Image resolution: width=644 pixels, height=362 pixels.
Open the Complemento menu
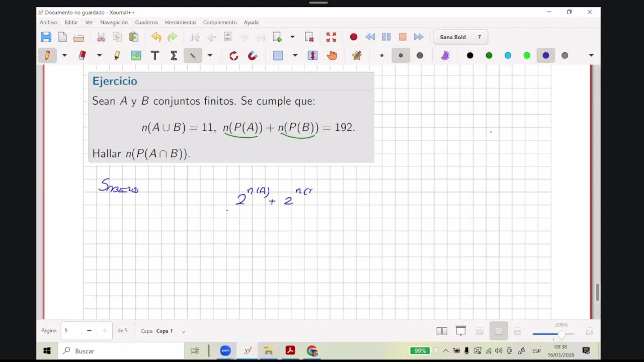coord(220,22)
